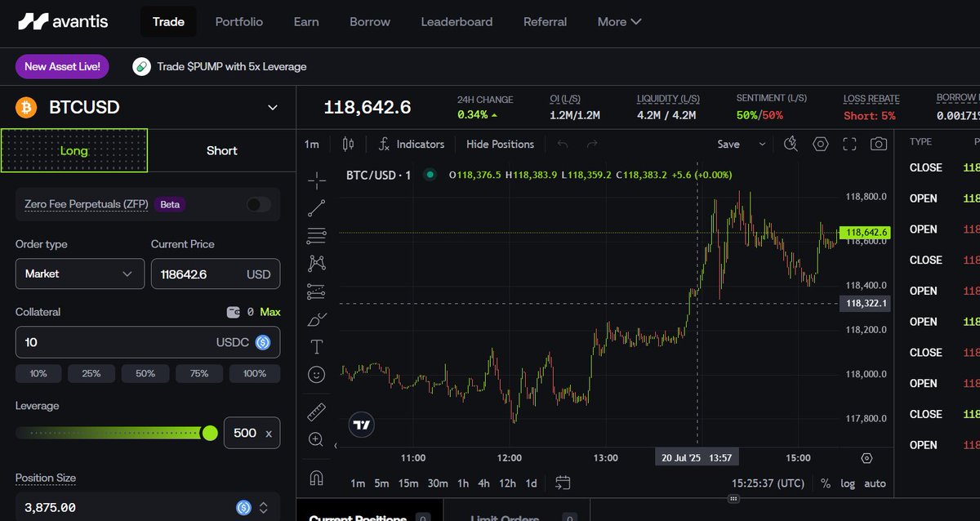This screenshot has width=980, height=521.
Task: Toggle log scale on chart
Action: tap(848, 483)
